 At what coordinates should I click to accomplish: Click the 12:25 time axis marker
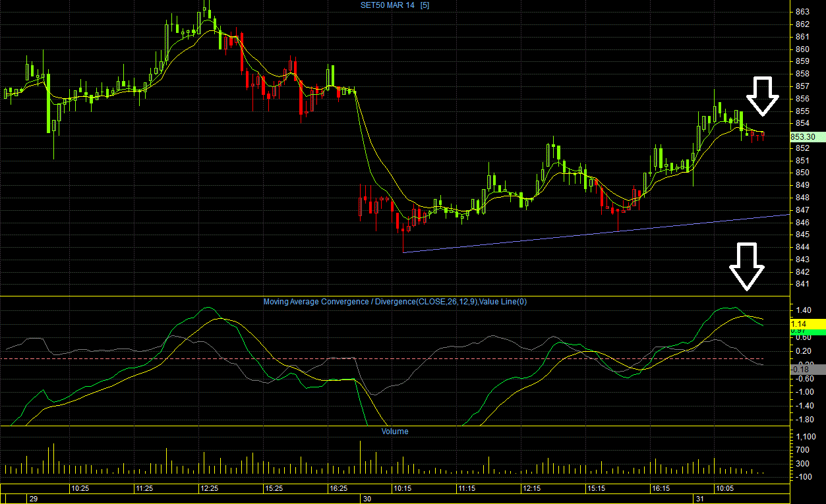tap(210, 489)
